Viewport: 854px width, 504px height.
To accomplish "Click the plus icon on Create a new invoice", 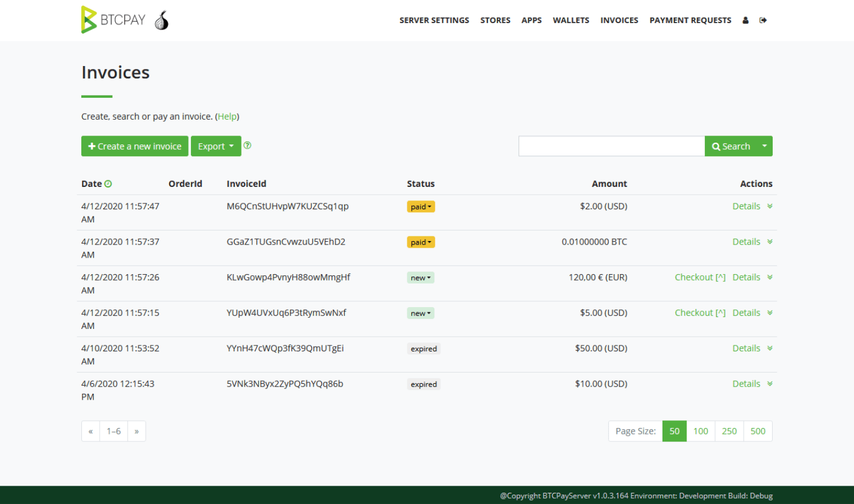I will pos(91,146).
